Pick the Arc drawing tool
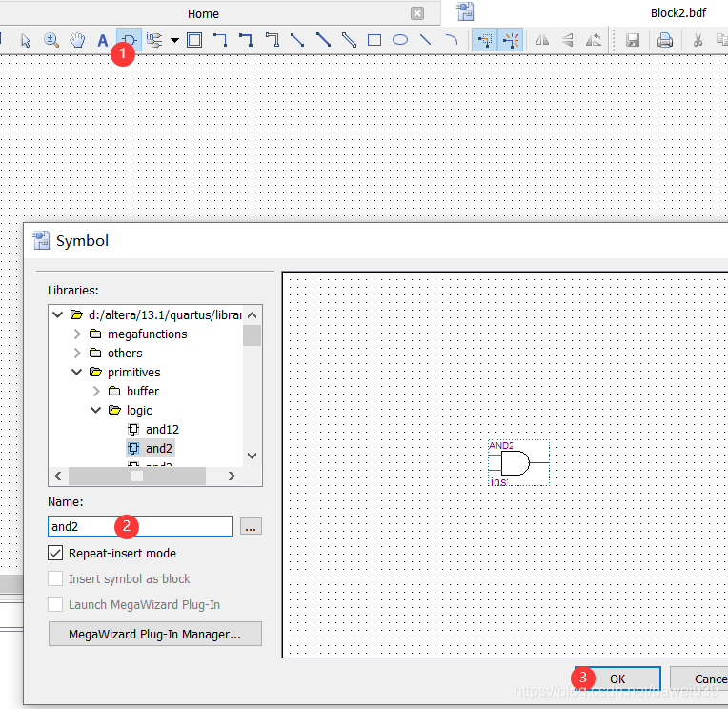This screenshot has height=709, width=728. click(451, 40)
